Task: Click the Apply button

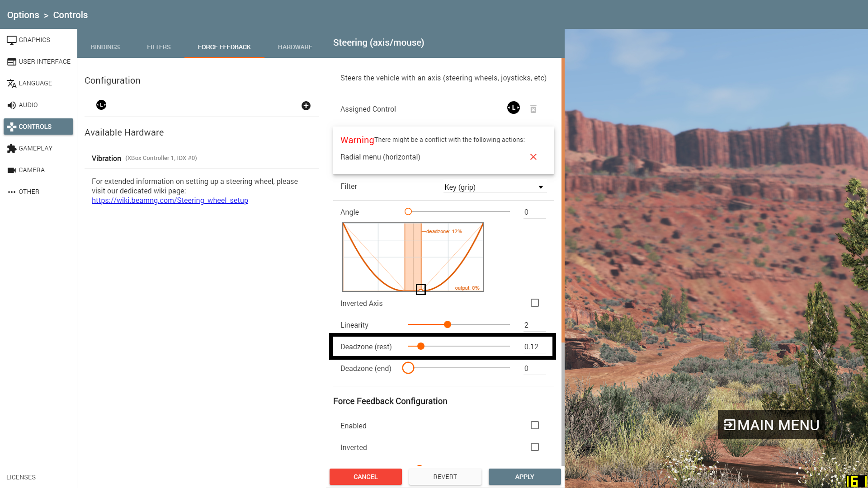Action: tap(525, 477)
